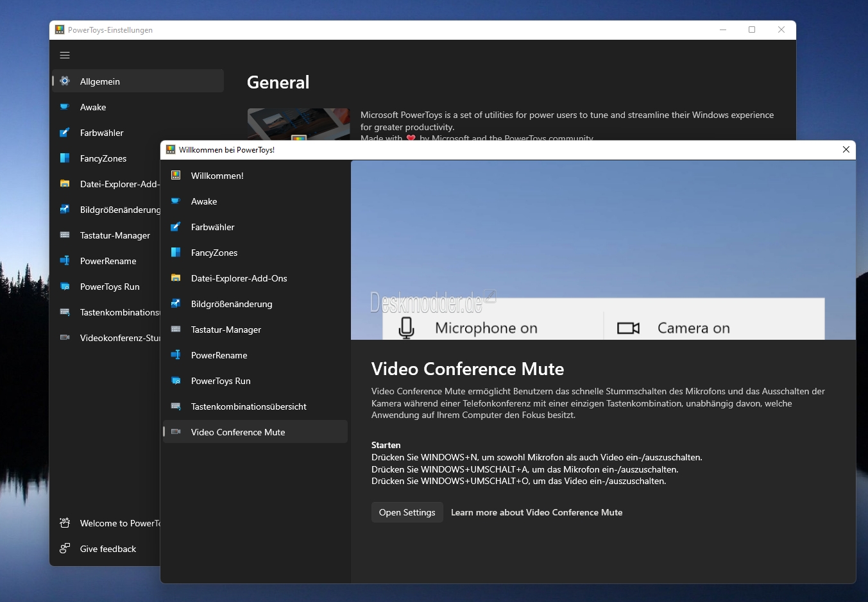
Task: Select PowerToys Run in settings window sidebar
Action: click(x=106, y=287)
